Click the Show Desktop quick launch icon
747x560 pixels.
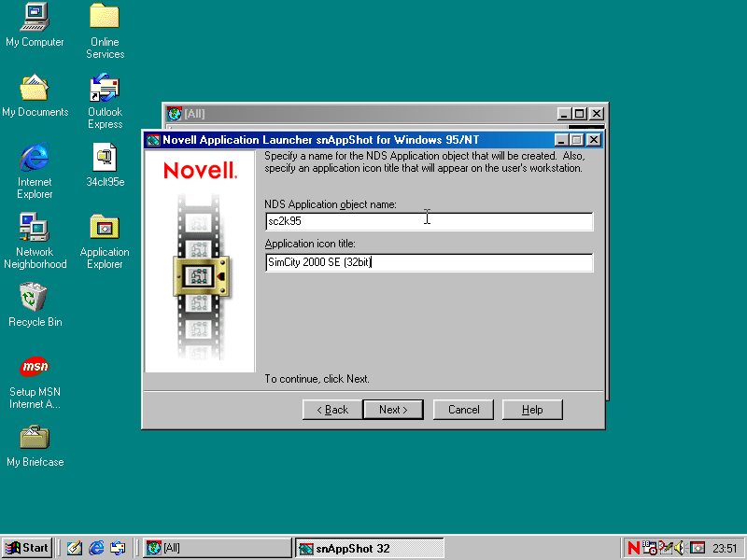pos(75,548)
